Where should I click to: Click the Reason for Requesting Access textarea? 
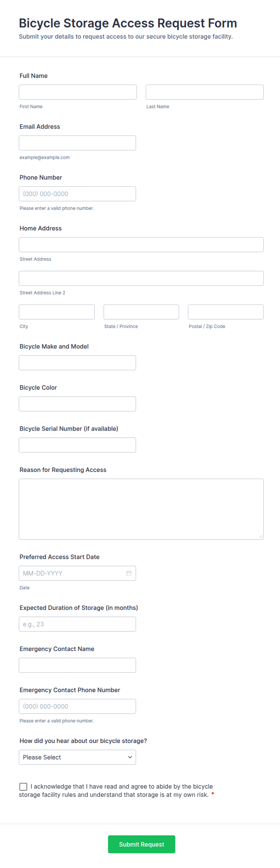(x=141, y=509)
